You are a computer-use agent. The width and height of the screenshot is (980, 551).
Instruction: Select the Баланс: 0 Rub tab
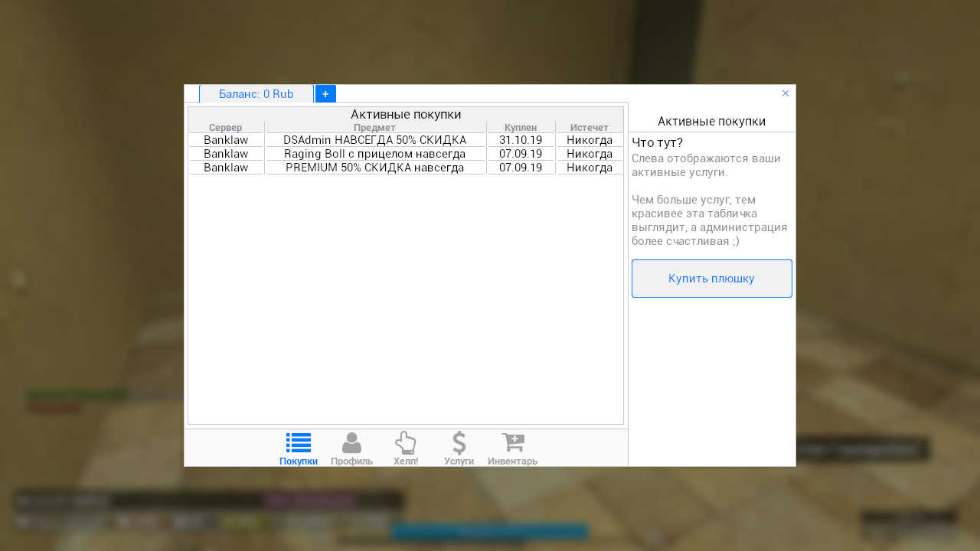coord(256,94)
